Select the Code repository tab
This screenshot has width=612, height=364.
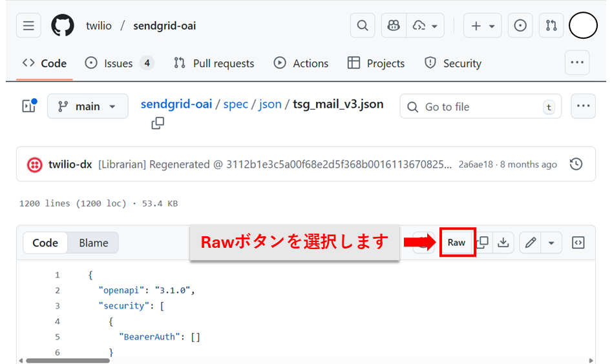(x=45, y=63)
